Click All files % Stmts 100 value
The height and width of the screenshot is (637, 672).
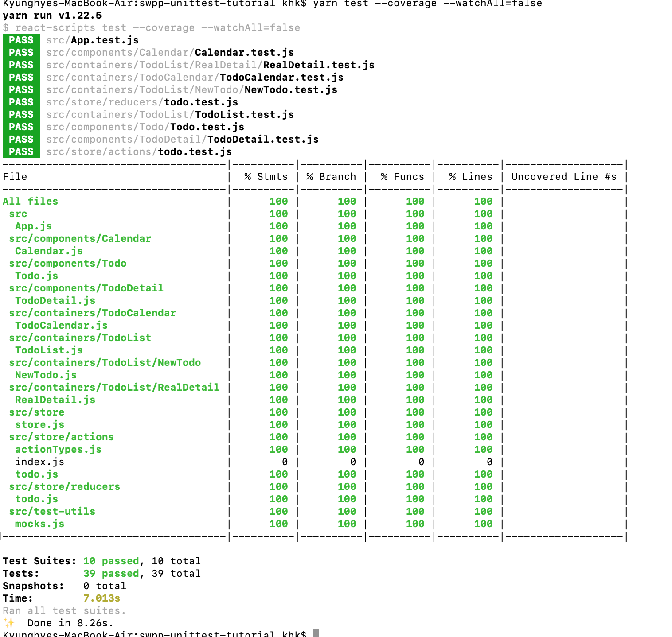(279, 202)
